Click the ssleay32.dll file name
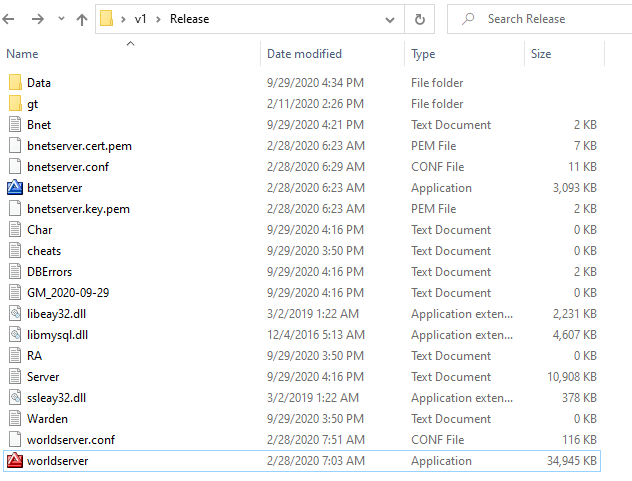Image resolution: width=632 pixels, height=481 pixels. click(56, 398)
